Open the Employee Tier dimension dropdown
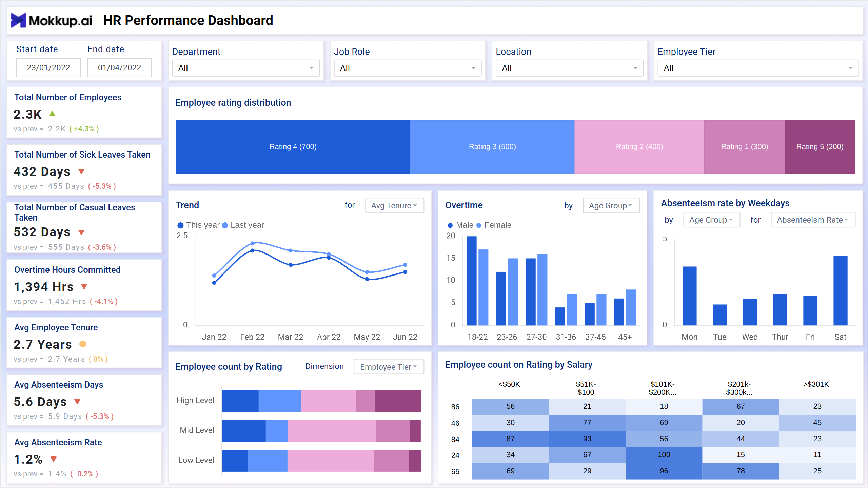Viewport: 868px width, 488px height. [389, 367]
